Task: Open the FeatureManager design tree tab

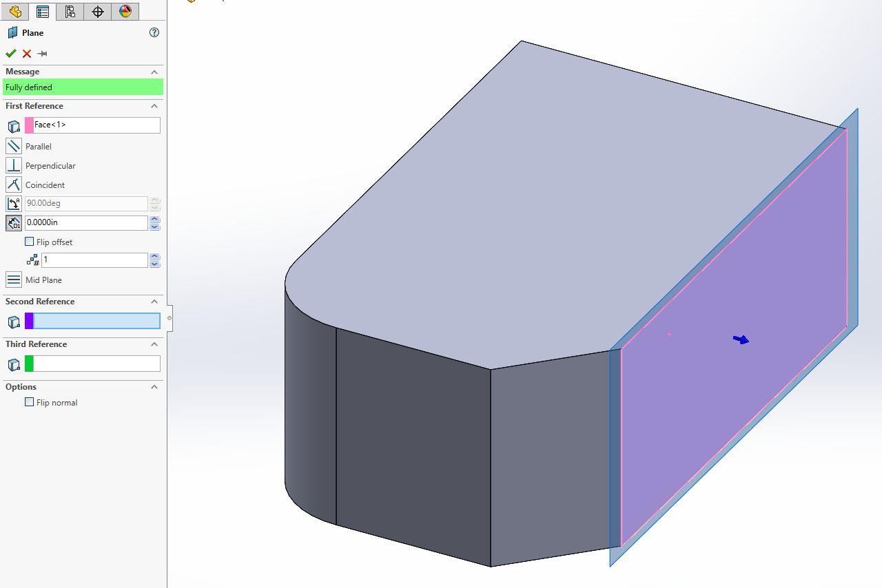Action: click(15, 11)
